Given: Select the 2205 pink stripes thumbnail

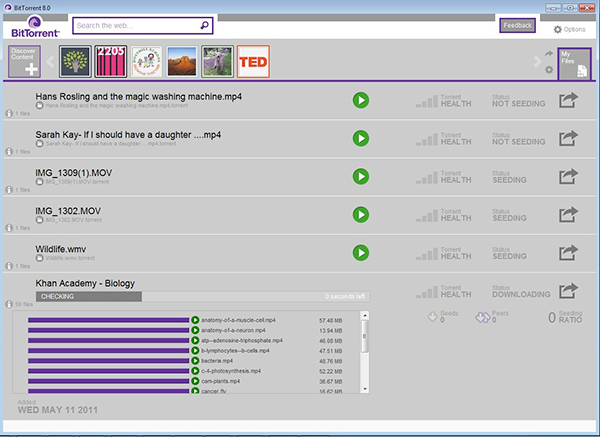Looking at the screenshot, I should 111,62.
